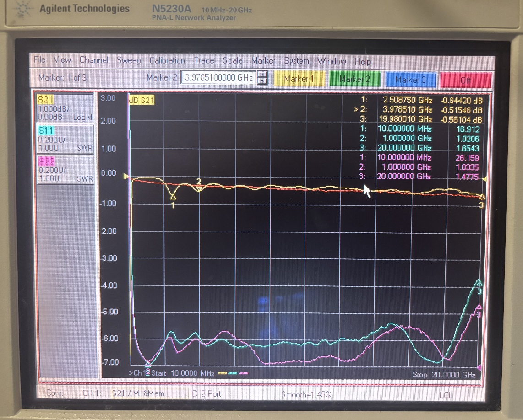Open the Marker menu
523x420 pixels.
pyautogui.click(x=263, y=60)
